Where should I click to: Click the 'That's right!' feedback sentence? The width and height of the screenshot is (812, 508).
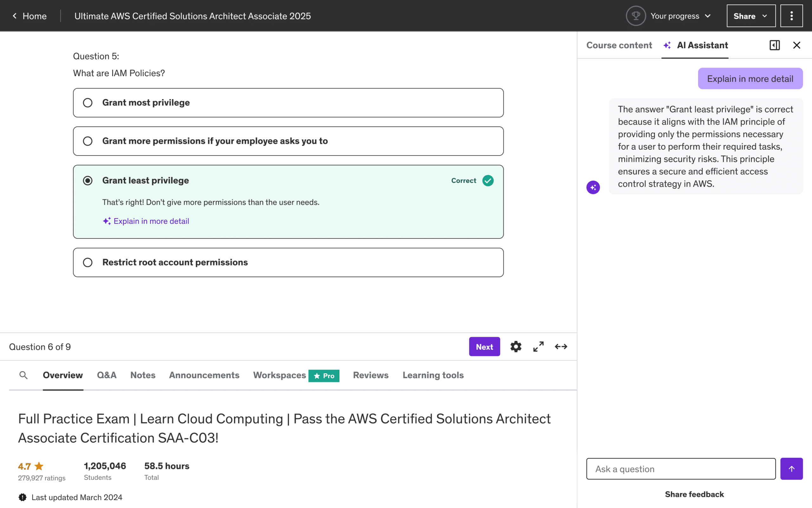211,202
